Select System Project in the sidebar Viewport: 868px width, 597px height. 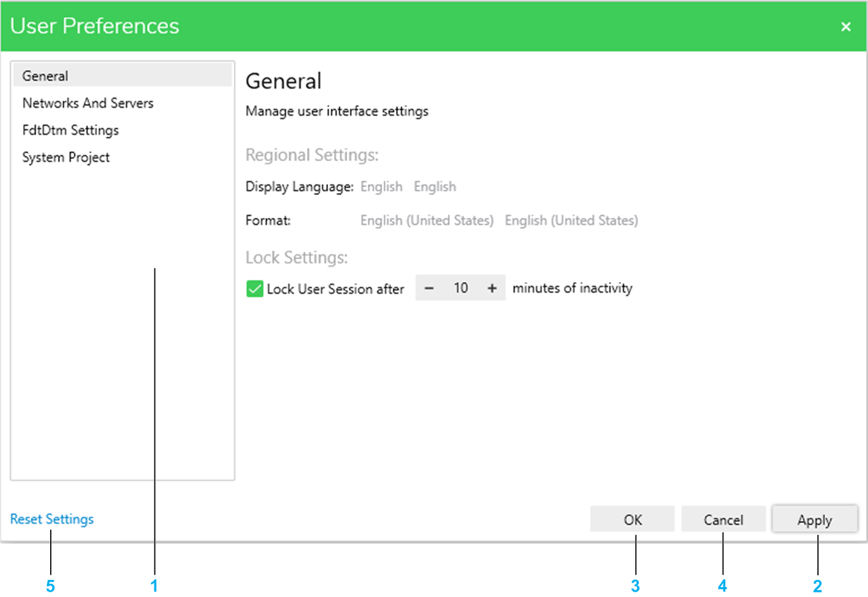(66, 157)
